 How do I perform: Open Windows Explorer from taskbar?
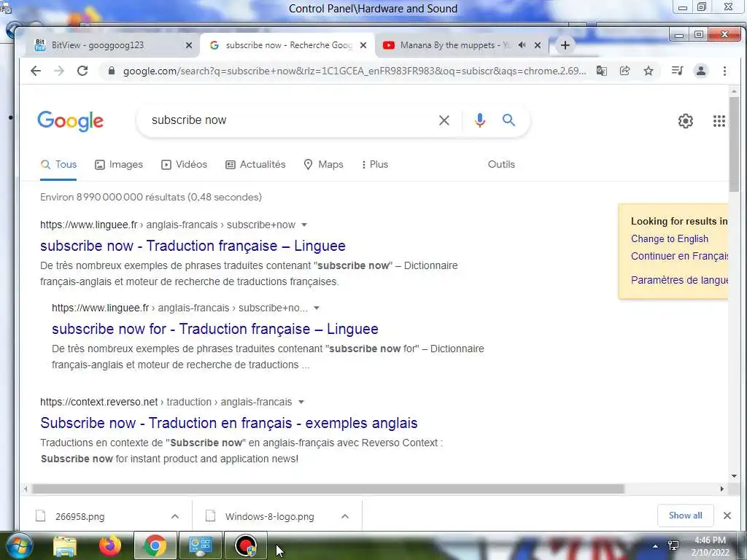[x=65, y=546]
